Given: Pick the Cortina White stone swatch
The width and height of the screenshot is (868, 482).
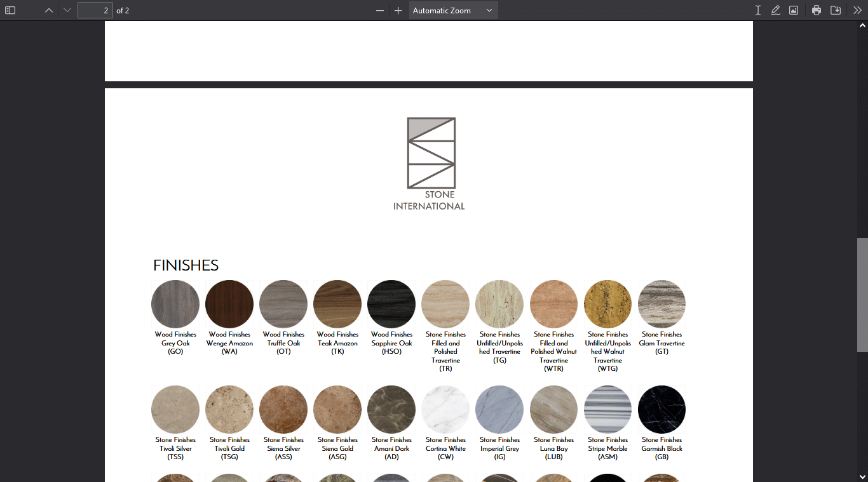Looking at the screenshot, I should tap(445, 410).
